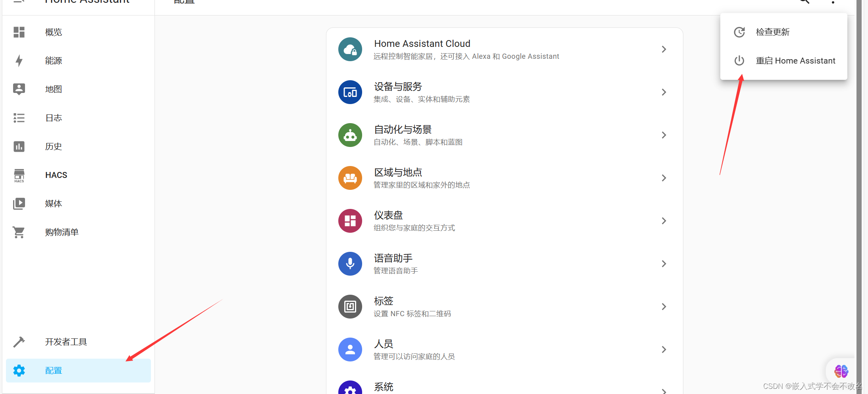
Task: Click the 语音助手 microphone icon
Action: 350,264
